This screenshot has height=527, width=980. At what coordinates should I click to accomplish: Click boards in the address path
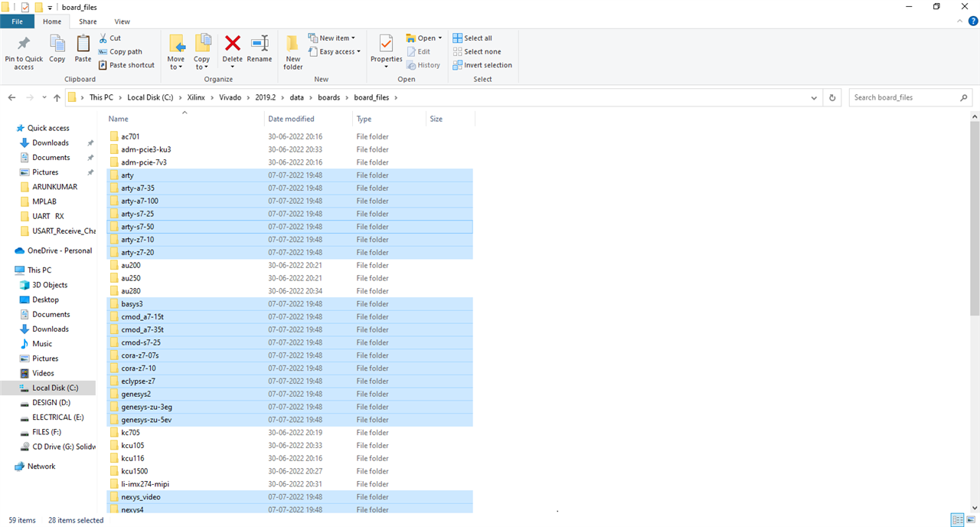point(329,97)
